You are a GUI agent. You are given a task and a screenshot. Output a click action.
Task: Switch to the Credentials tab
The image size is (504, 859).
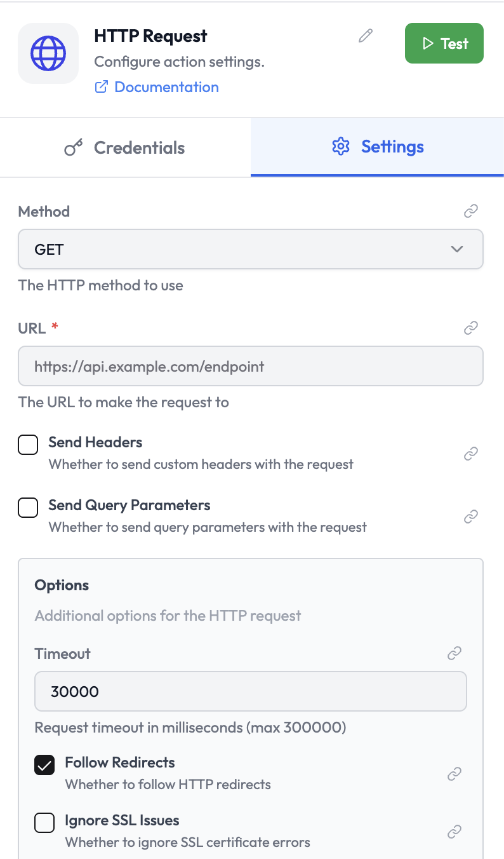[x=125, y=147]
